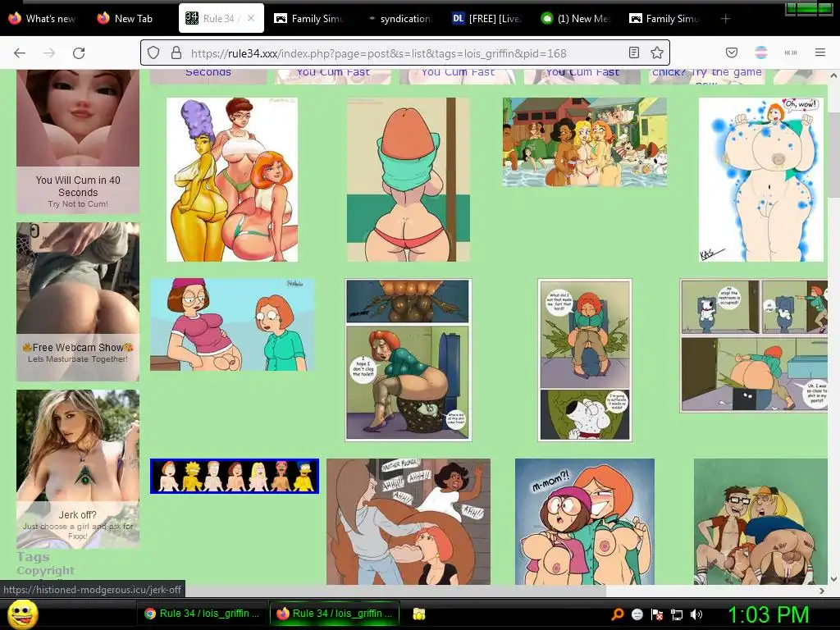
Task: Close the active Rule 34 tab
Action: 251,18
